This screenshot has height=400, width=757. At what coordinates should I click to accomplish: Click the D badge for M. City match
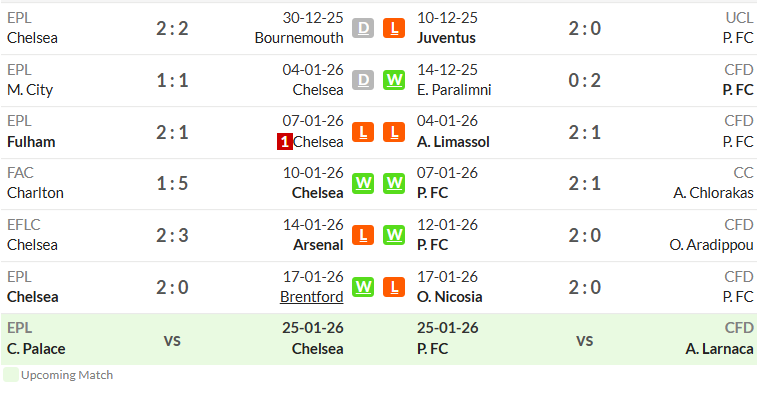coord(363,80)
